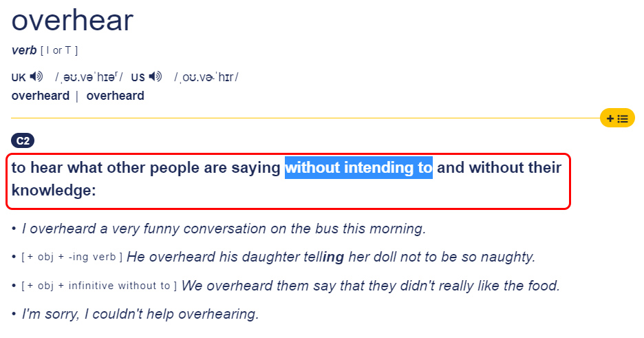Viewport: 644px width, 338px height.
Task: Click the yellow add-to-word-list button
Action: point(616,118)
